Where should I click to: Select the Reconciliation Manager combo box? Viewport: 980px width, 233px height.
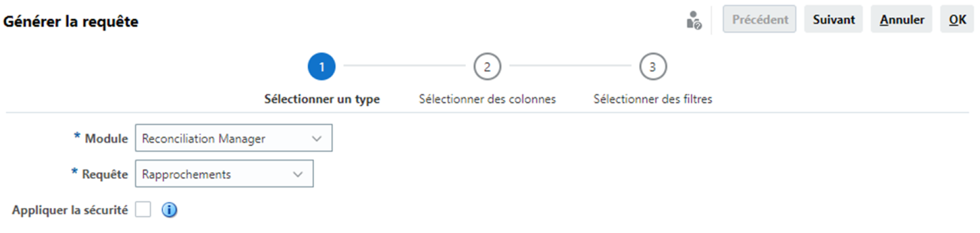pyautogui.click(x=234, y=138)
